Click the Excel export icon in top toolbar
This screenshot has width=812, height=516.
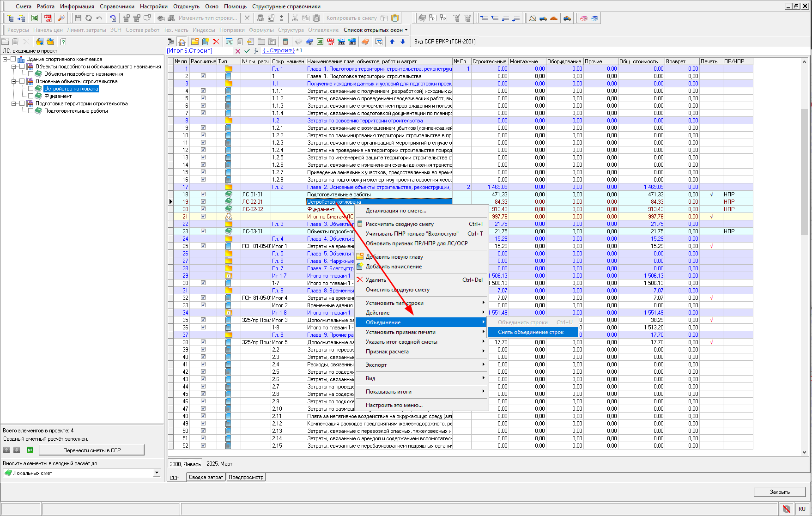35,18
